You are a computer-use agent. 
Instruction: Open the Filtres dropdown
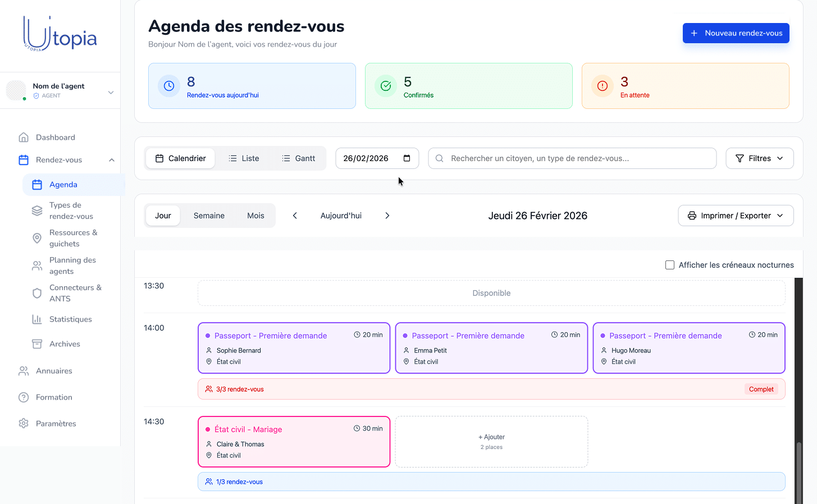759,158
